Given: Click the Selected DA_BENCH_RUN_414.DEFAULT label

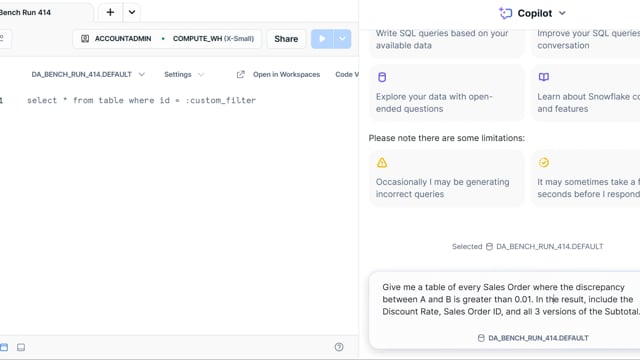Looking at the screenshot, I should coord(527,247).
